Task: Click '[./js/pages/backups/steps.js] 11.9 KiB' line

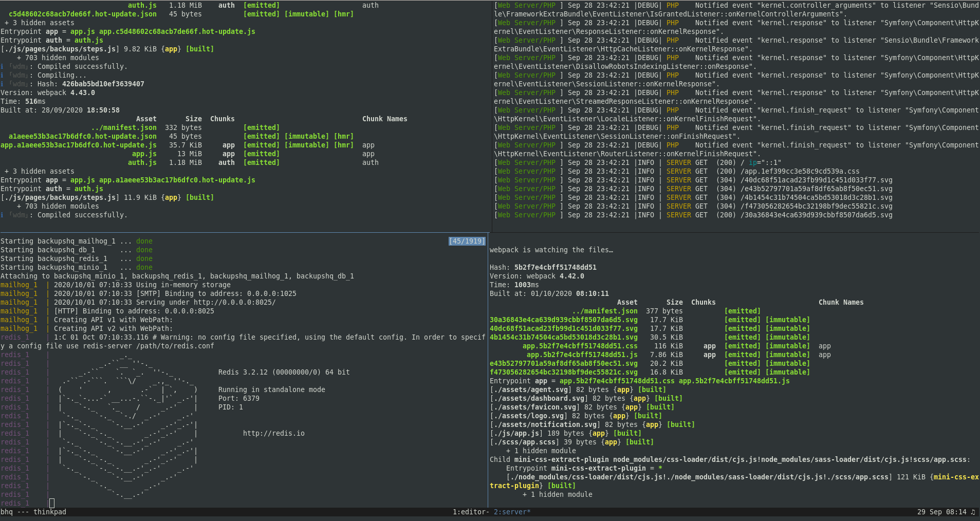Action: [x=107, y=197]
